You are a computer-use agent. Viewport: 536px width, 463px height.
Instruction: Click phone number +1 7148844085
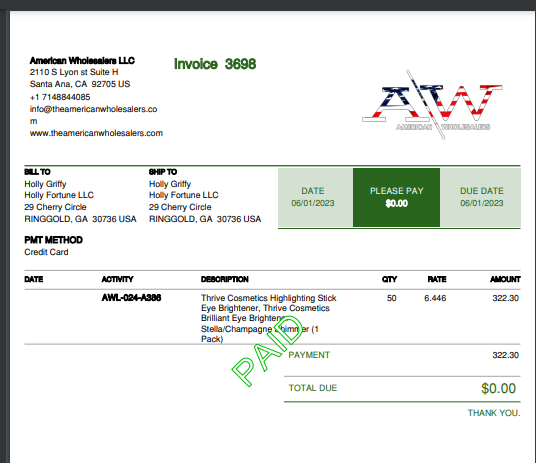[60, 97]
